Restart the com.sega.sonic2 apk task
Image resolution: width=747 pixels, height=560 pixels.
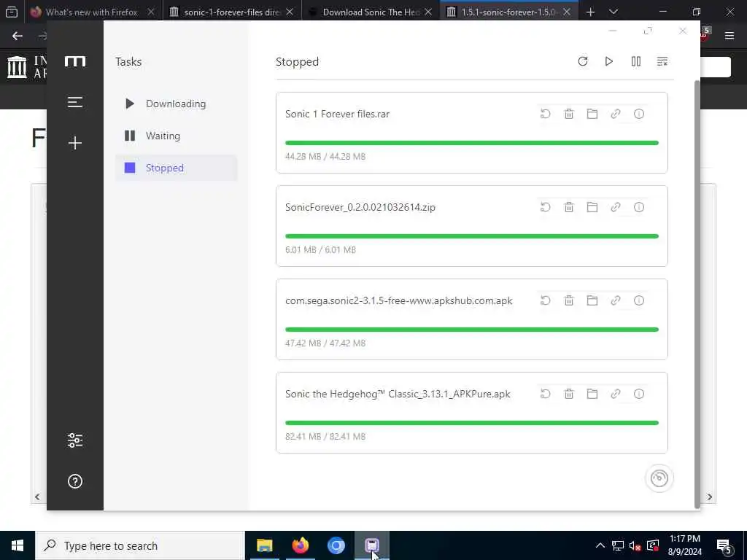tap(546, 300)
